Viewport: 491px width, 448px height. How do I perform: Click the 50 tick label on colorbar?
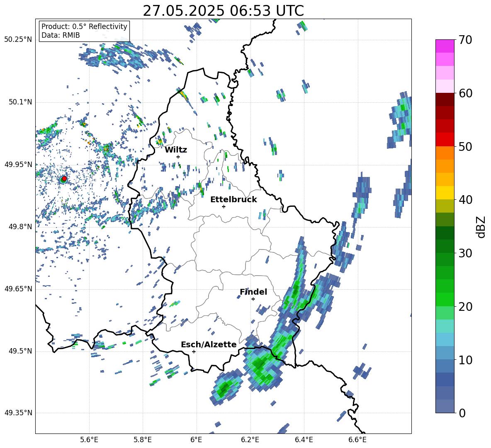(x=465, y=147)
